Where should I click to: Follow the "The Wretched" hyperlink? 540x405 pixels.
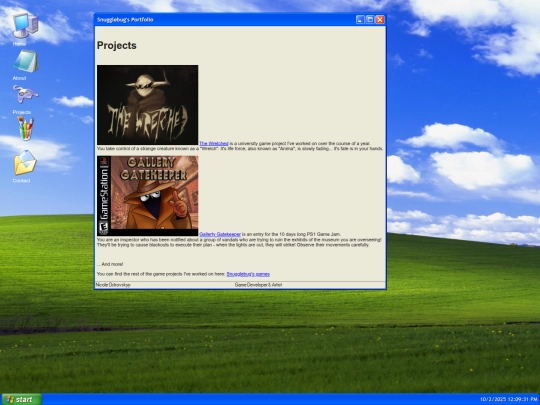[x=214, y=143]
